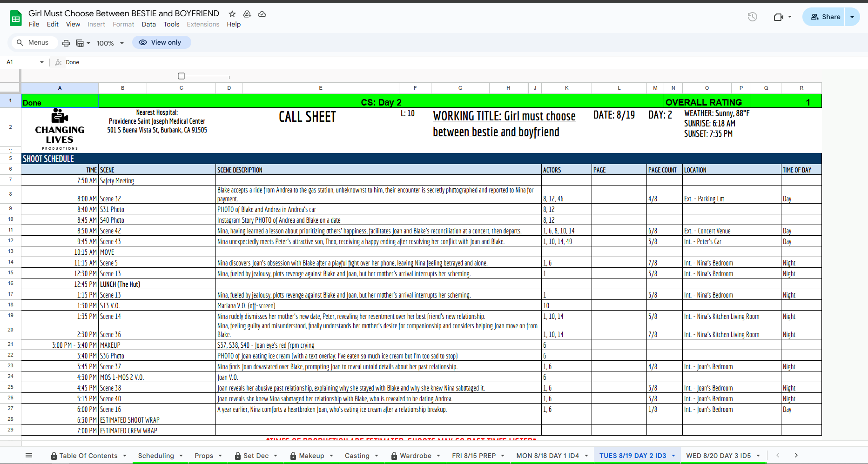Open version history clock icon
Image resolution: width=868 pixels, height=464 pixels.
point(752,17)
